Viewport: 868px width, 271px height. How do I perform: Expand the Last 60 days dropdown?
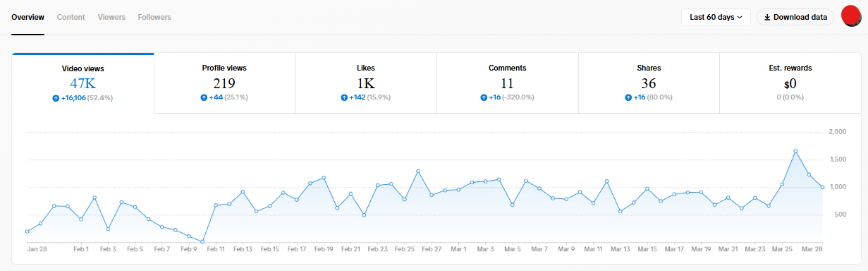click(x=716, y=17)
